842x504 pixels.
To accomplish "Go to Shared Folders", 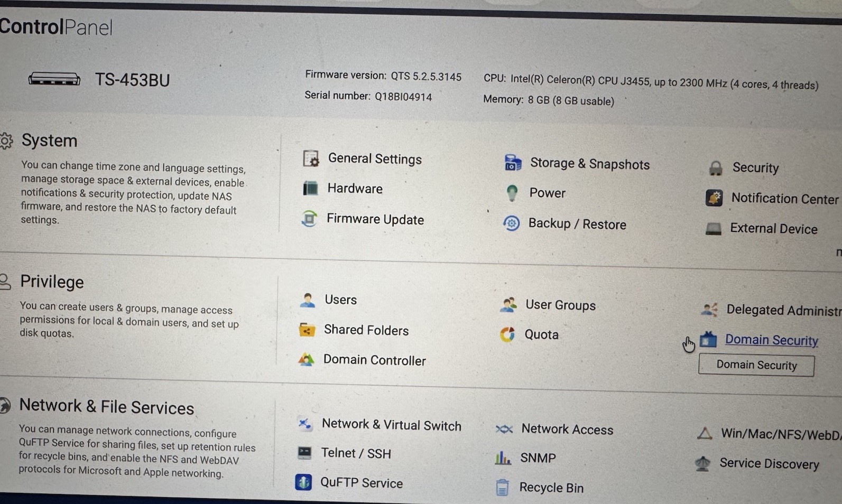I will click(x=366, y=330).
